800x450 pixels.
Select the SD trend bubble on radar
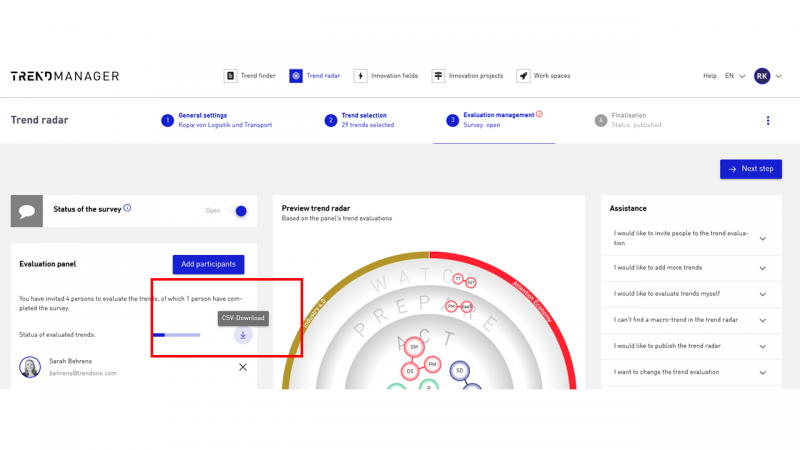tap(459, 371)
